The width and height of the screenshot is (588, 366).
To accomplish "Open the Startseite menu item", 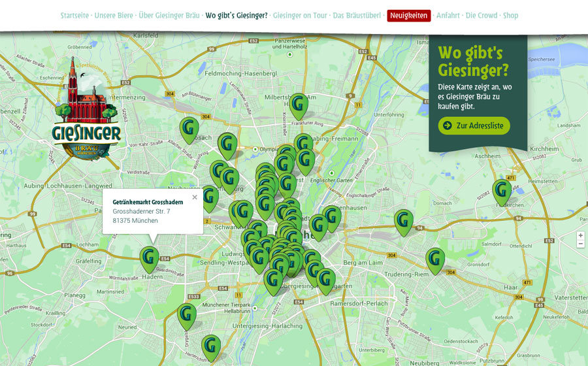I will [74, 16].
